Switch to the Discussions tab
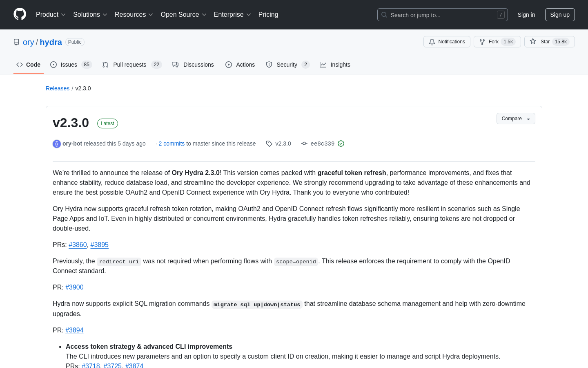The height and width of the screenshot is (368, 588). (x=193, y=65)
